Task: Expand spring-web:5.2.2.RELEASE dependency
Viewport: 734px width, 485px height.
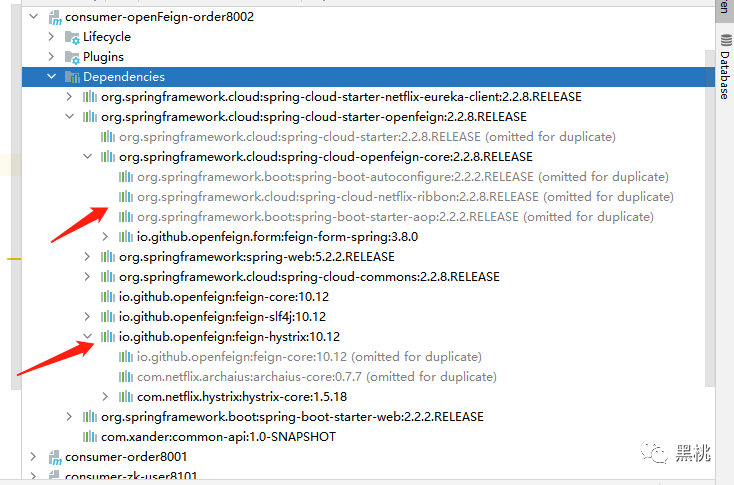Action: click(x=88, y=257)
